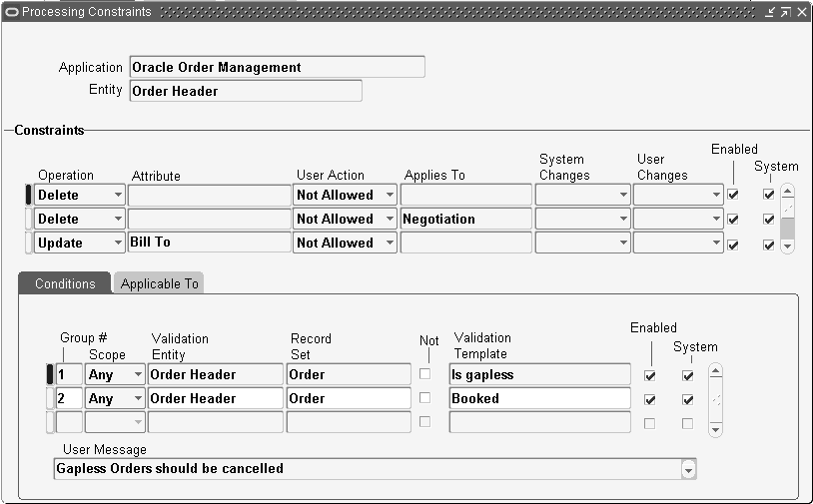The height and width of the screenshot is (504, 813).
Task: Click the User Message text field
Action: [369, 469]
